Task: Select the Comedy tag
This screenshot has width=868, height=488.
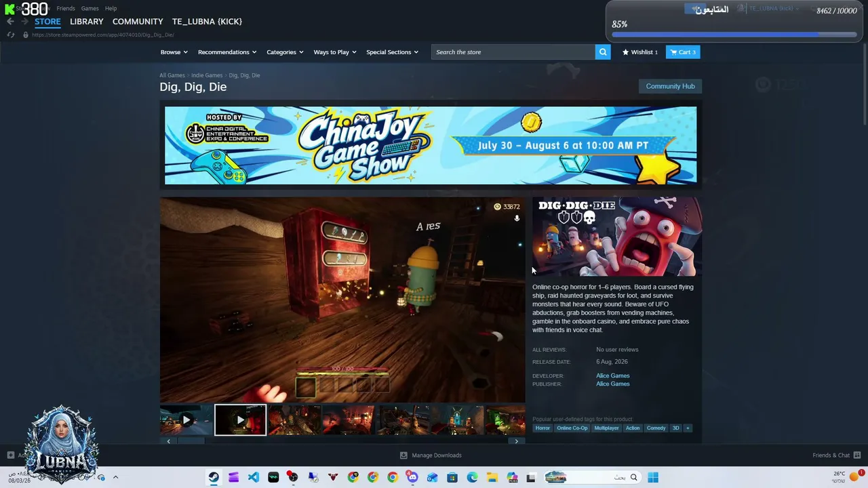Action: [x=656, y=428]
